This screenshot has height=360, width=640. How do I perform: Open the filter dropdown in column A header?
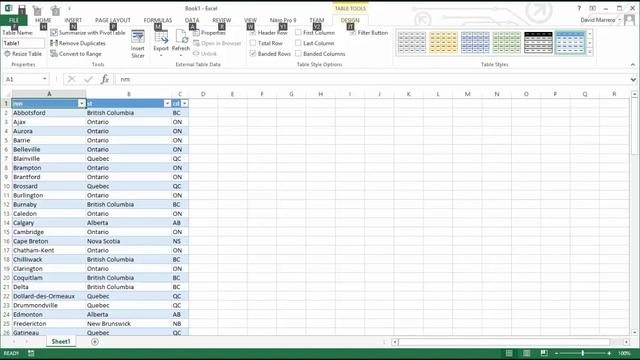coord(82,104)
